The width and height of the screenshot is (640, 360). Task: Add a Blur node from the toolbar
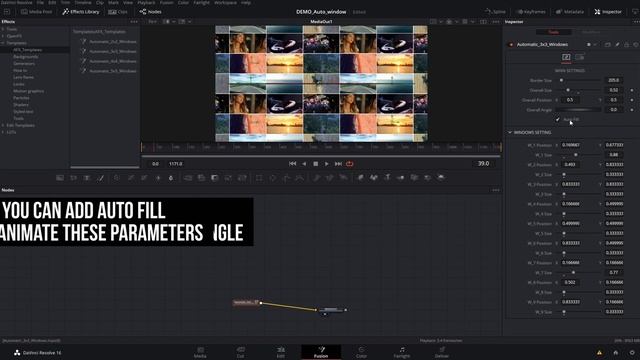click(x=171, y=178)
